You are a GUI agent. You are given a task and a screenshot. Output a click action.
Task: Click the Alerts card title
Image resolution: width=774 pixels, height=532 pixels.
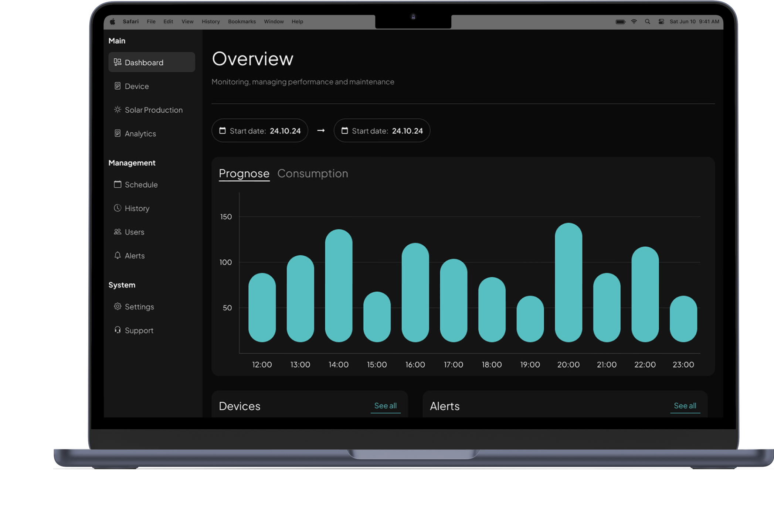click(445, 406)
